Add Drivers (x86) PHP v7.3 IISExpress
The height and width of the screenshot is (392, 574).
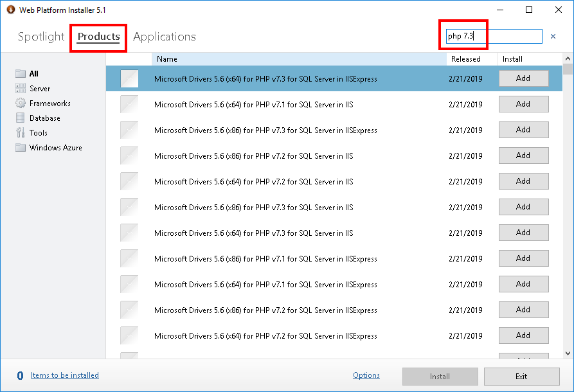523,130
